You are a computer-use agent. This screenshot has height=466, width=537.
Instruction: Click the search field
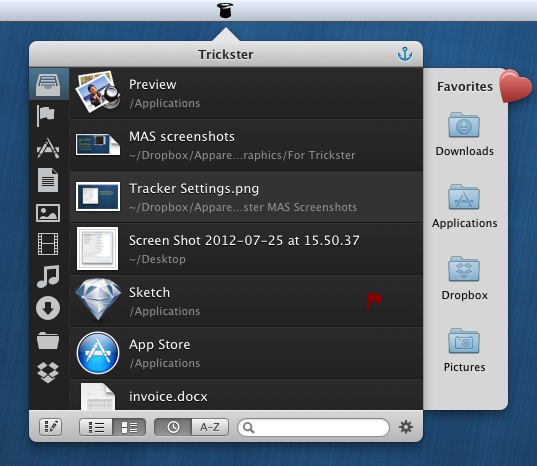[x=313, y=427]
